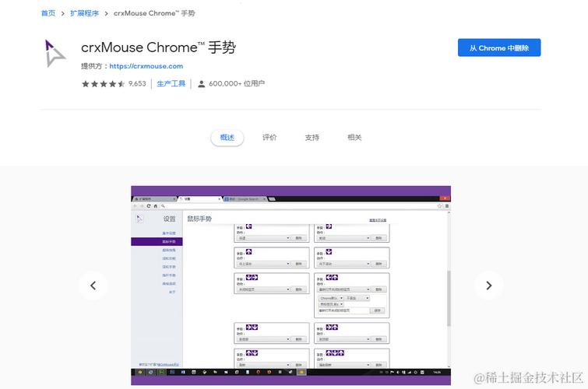
Task: Open the 支持 tab
Action: tap(312, 138)
